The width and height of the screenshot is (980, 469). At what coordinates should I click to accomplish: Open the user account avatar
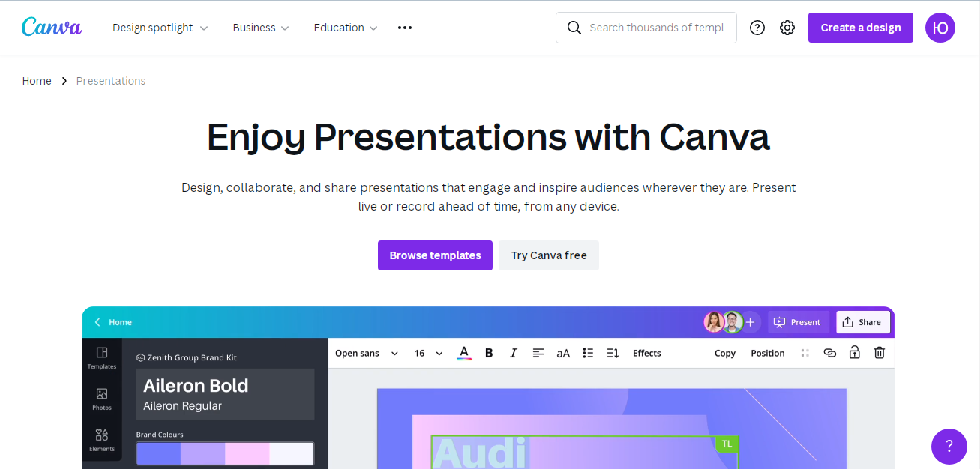[x=940, y=28]
